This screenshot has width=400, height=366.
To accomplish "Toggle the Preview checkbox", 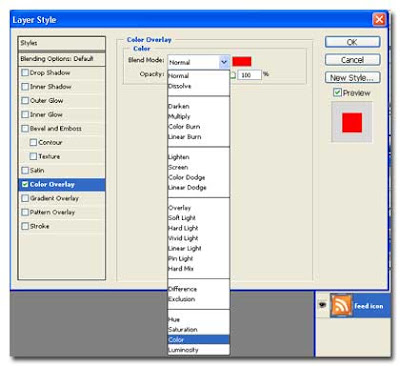I will [x=337, y=92].
